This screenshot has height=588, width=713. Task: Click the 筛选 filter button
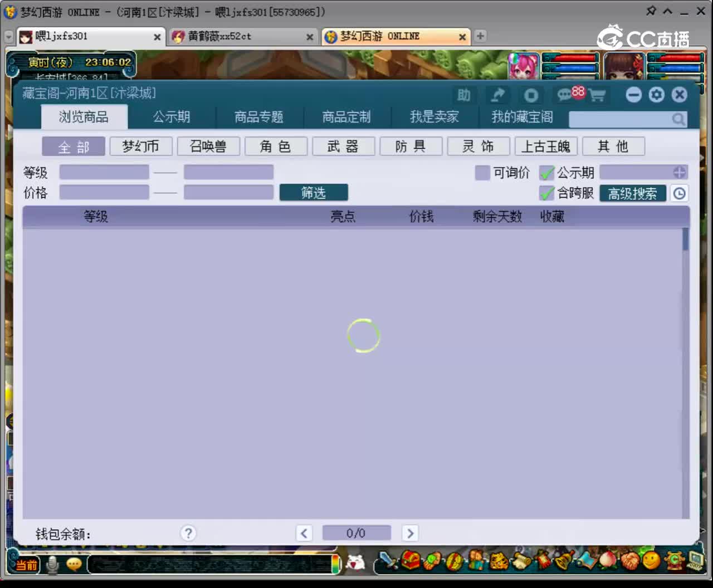tap(314, 193)
